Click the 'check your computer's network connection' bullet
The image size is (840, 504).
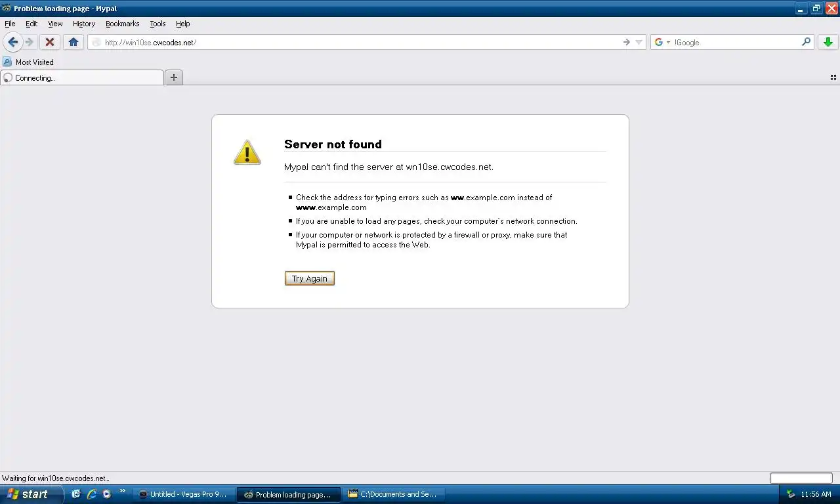(436, 221)
